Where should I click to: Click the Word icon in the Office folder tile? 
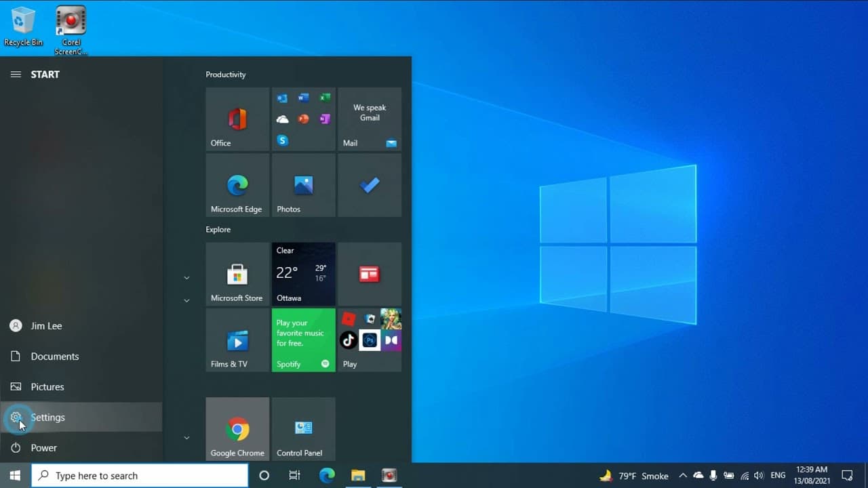(x=304, y=98)
